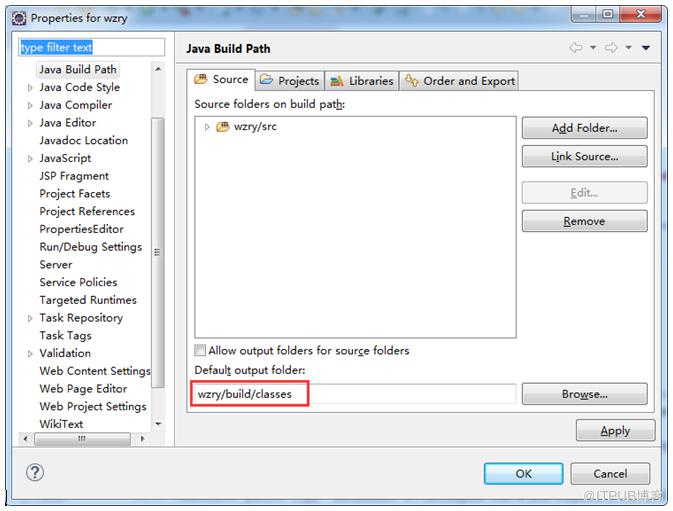
Task: Select Task Tags in tree
Action: (65, 336)
